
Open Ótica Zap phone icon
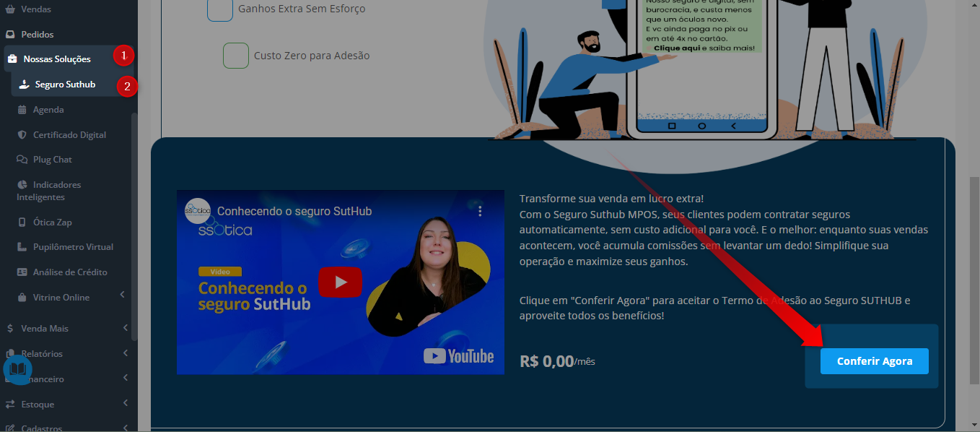pos(22,223)
